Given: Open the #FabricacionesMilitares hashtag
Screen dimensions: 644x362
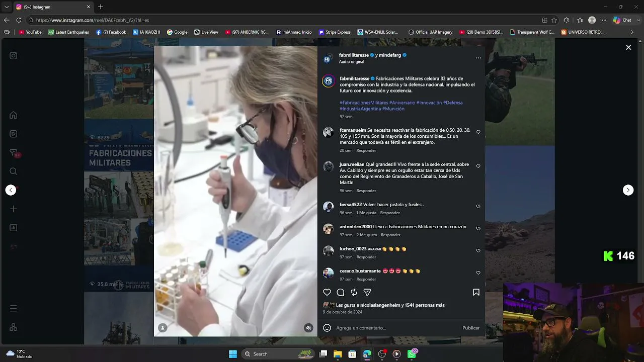Looking at the screenshot, I should point(364,103).
